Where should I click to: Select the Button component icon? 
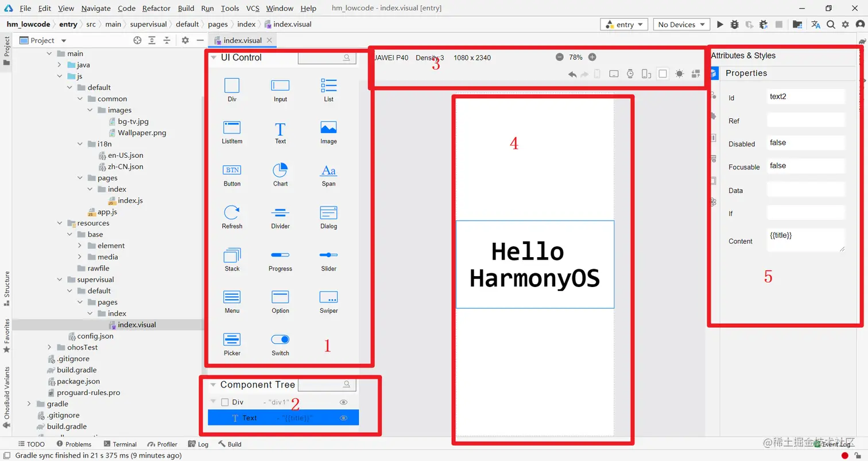(x=232, y=170)
